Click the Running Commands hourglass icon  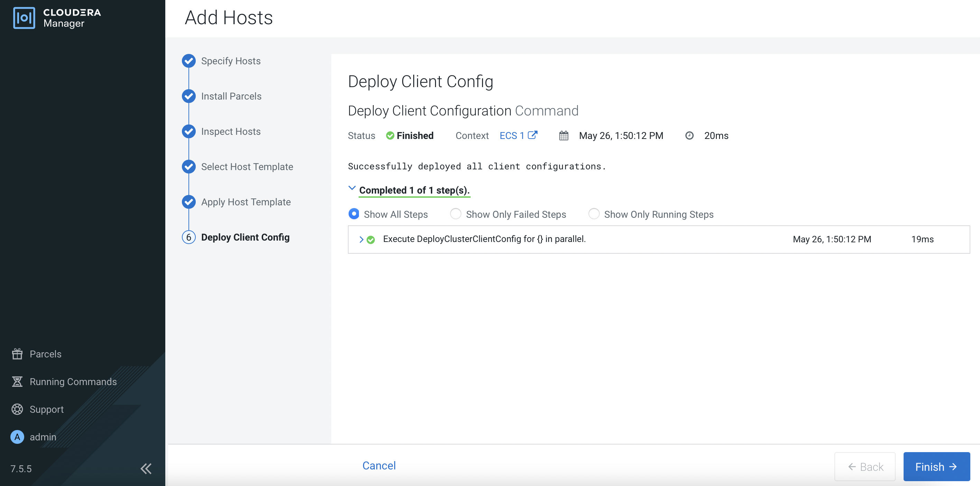(x=17, y=381)
